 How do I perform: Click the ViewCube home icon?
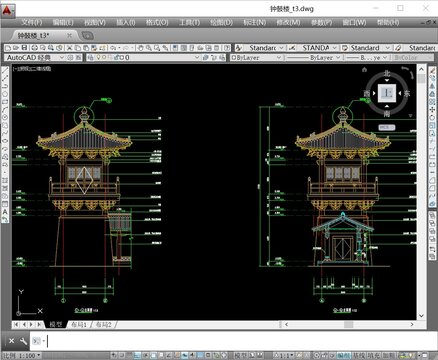364,69
